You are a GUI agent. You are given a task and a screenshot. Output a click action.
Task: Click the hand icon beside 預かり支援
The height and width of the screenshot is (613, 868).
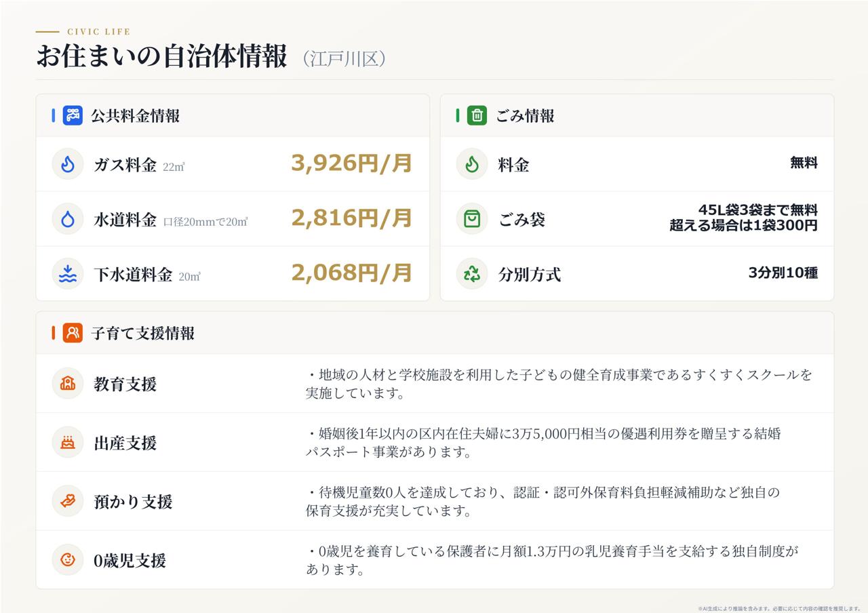(x=68, y=501)
